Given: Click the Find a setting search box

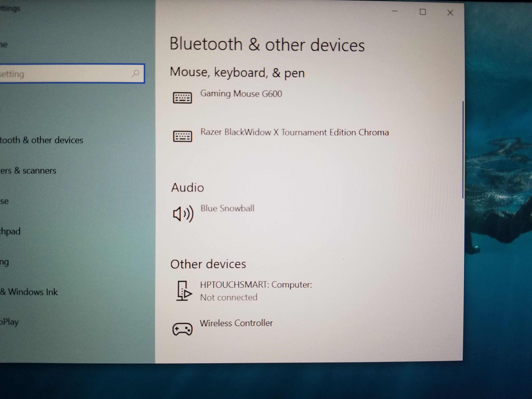Looking at the screenshot, I should [65, 74].
